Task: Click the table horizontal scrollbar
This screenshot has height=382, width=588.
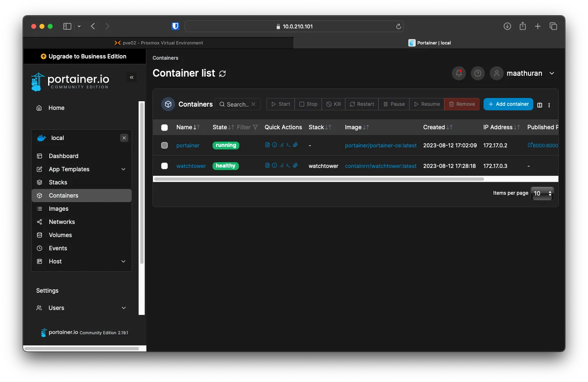Action: 319,179
